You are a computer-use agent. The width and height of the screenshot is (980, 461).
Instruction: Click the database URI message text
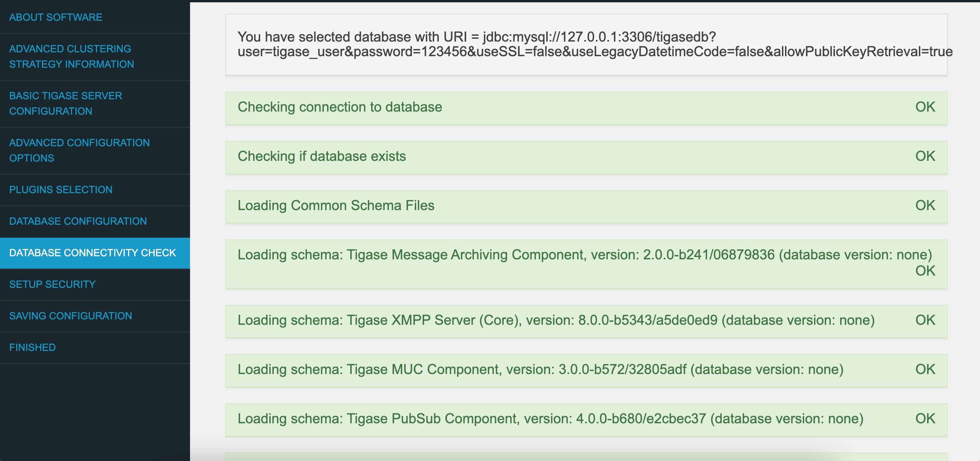click(595, 44)
